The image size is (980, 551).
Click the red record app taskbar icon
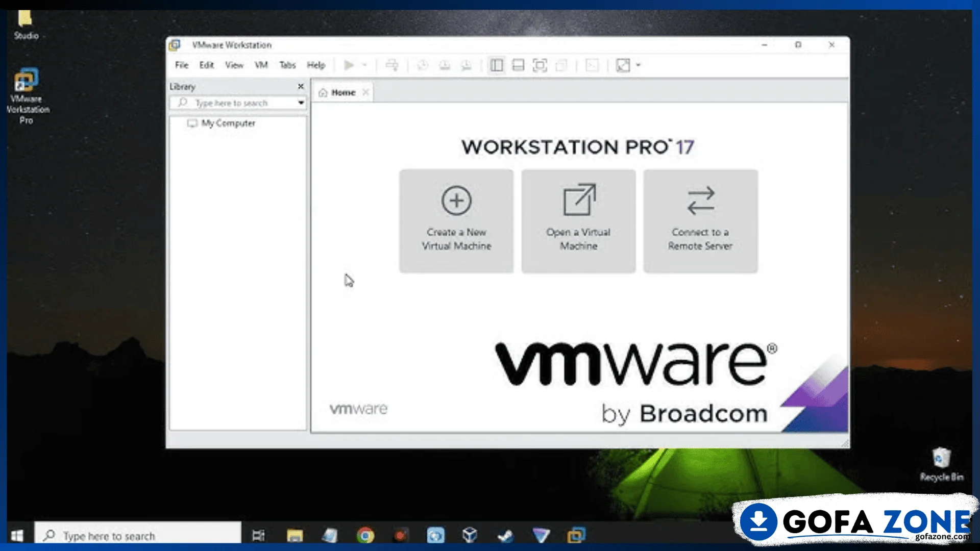click(x=400, y=535)
